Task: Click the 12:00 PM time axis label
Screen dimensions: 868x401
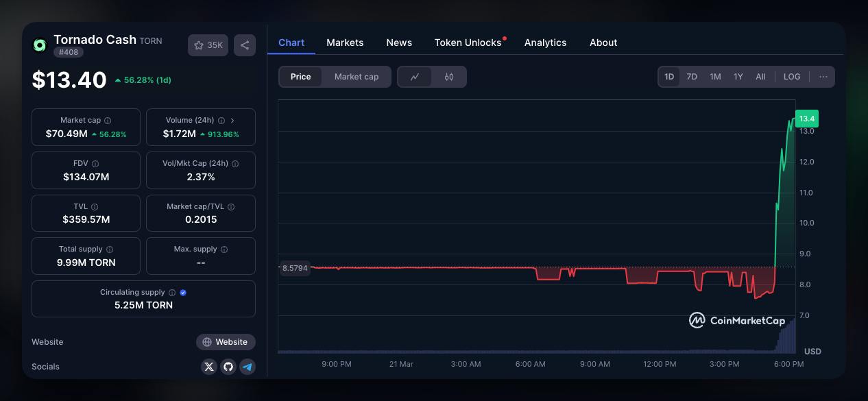Action: point(660,364)
